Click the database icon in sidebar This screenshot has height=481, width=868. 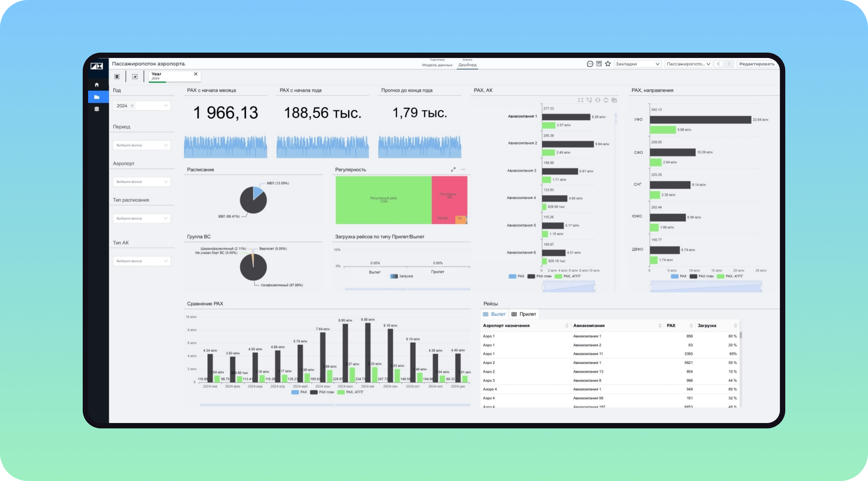[97, 109]
